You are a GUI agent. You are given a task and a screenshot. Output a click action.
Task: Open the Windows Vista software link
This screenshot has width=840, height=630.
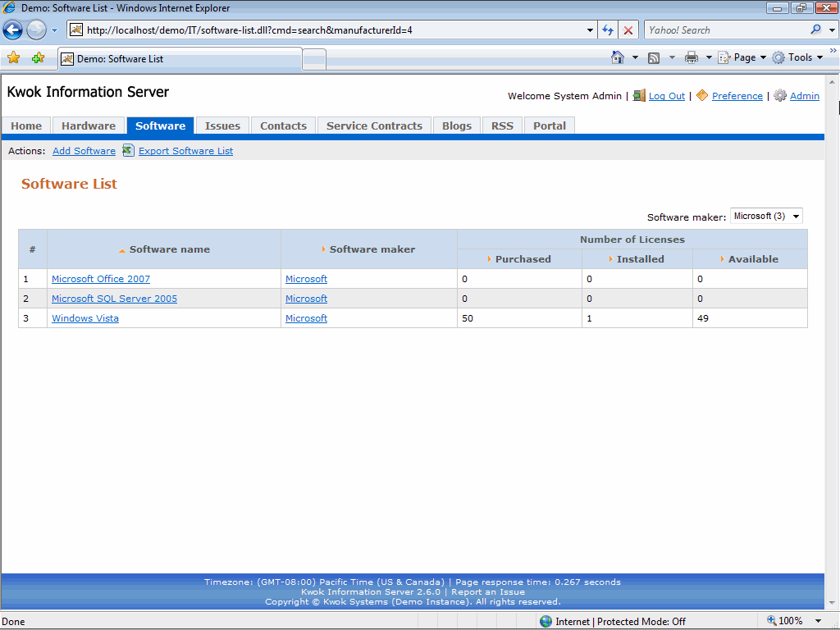[x=85, y=318]
